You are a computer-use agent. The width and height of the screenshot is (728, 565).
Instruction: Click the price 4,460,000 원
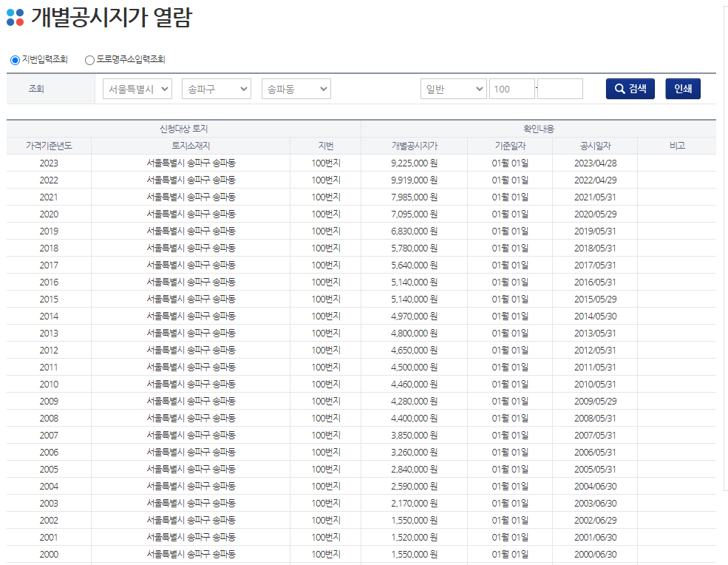pos(414,385)
